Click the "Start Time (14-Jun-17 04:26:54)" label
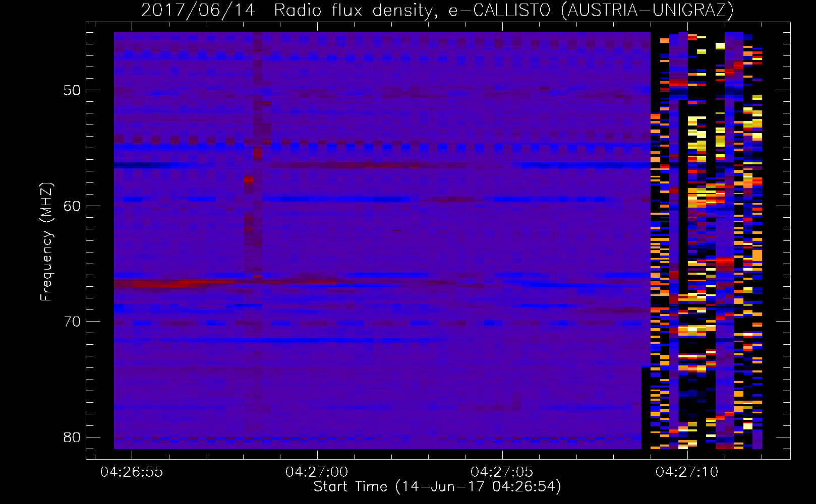Viewport: 816px width, 504px height. (x=437, y=487)
